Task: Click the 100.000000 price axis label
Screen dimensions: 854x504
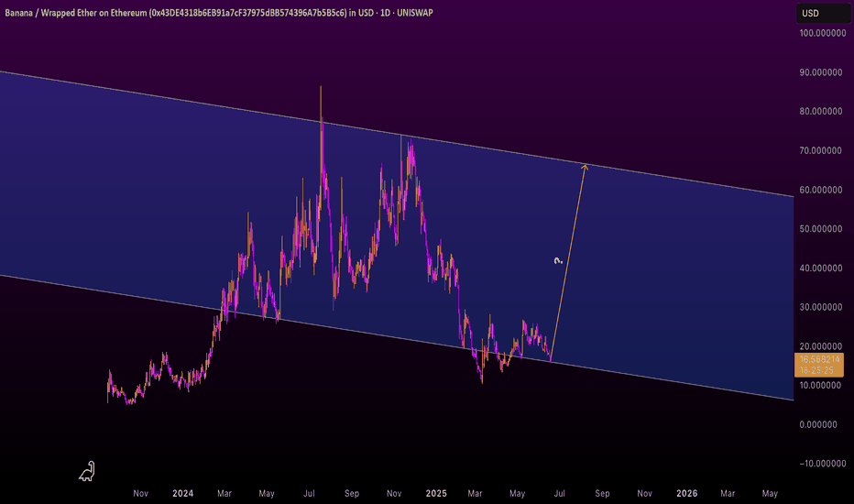Action: (x=823, y=33)
